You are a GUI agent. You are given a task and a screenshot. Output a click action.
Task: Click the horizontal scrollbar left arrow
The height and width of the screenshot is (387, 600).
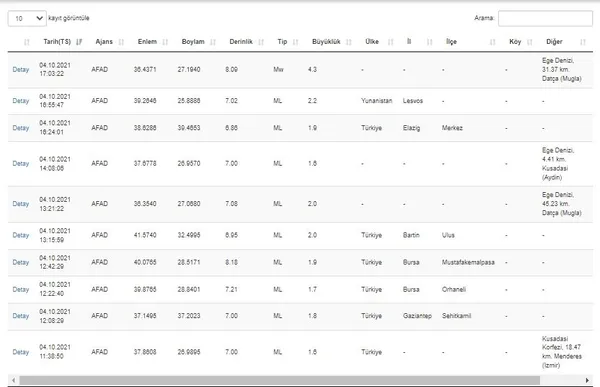click(13, 380)
